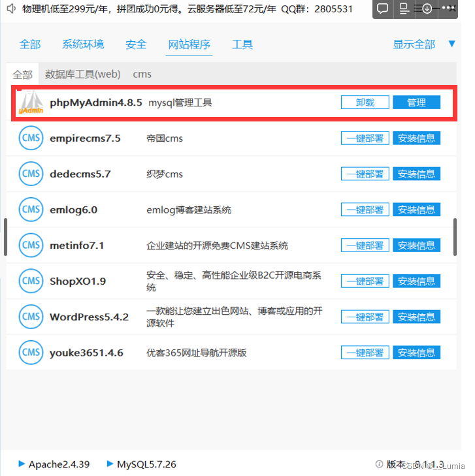Click the dedecms5.7 name text

(x=80, y=174)
